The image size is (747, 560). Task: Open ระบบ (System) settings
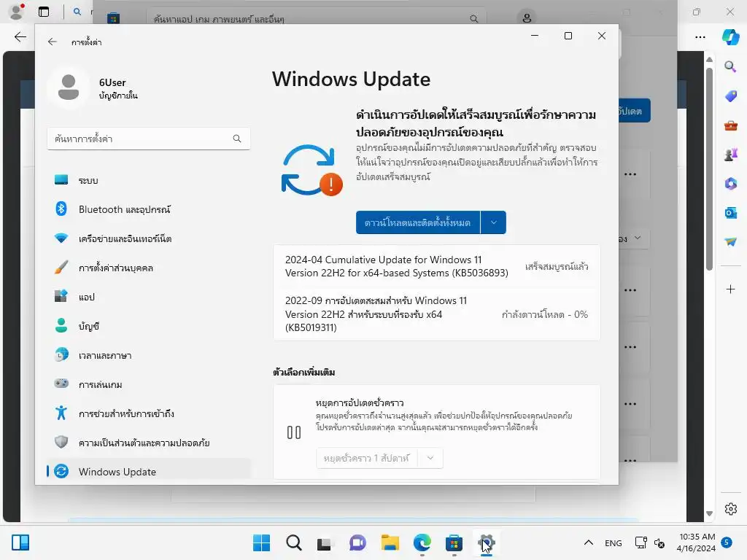click(x=149, y=180)
